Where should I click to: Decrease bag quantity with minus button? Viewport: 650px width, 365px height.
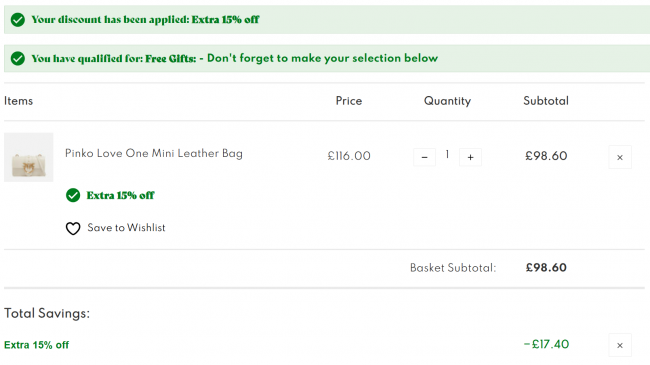[424, 157]
